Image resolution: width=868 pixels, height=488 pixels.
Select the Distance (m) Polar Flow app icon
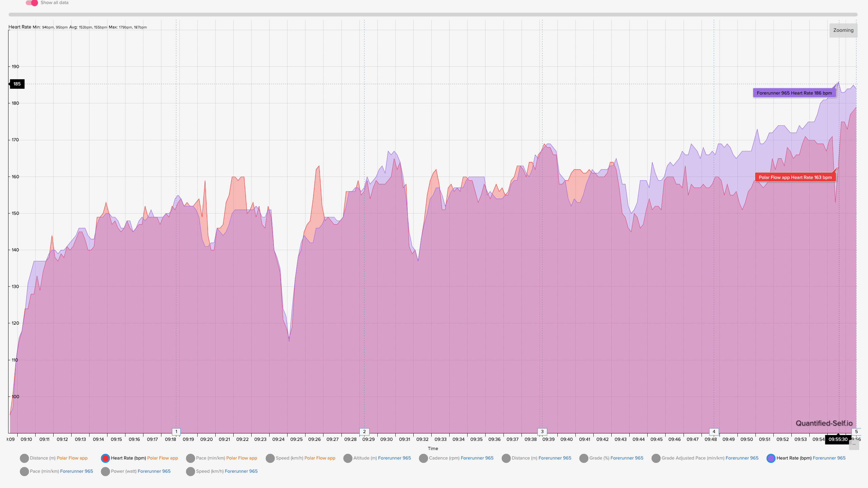tap(24, 457)
